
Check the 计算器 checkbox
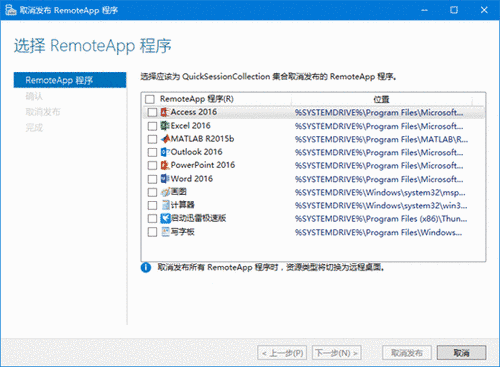click(x=152, y=205)
